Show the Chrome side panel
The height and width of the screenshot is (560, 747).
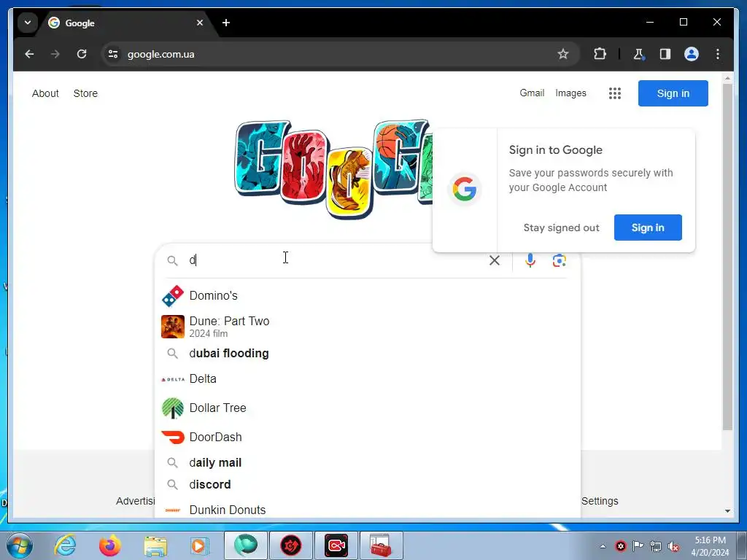pyautogui.click(x=665, y=54)
